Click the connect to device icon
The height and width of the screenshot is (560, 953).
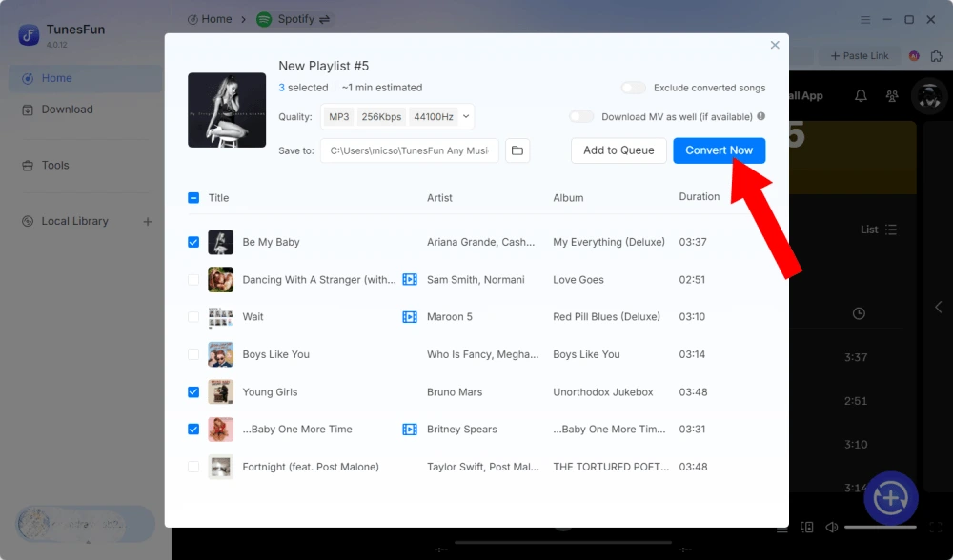(x=806, y=528)
